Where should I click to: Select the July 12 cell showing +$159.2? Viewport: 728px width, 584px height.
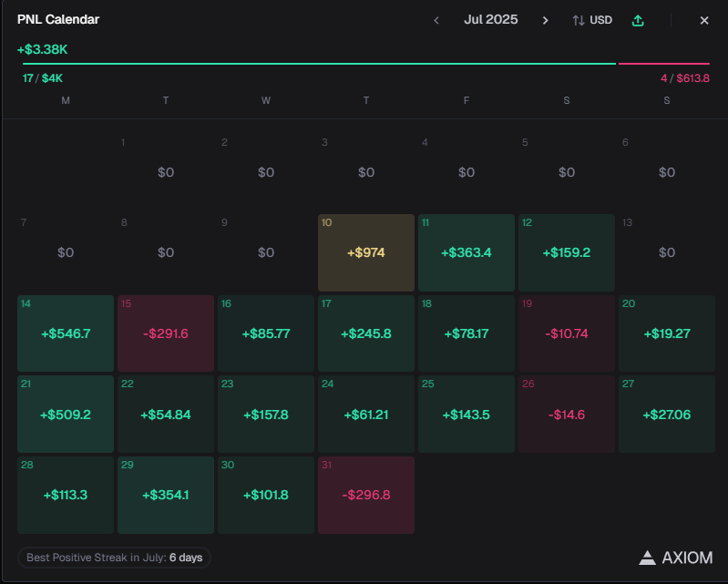[567, 252]
